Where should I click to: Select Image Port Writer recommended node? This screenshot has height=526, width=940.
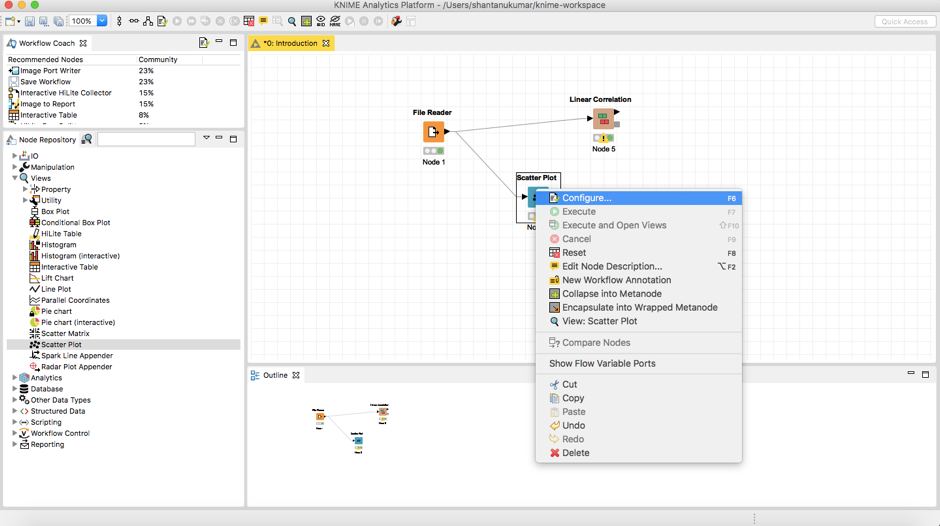(50, 70)
